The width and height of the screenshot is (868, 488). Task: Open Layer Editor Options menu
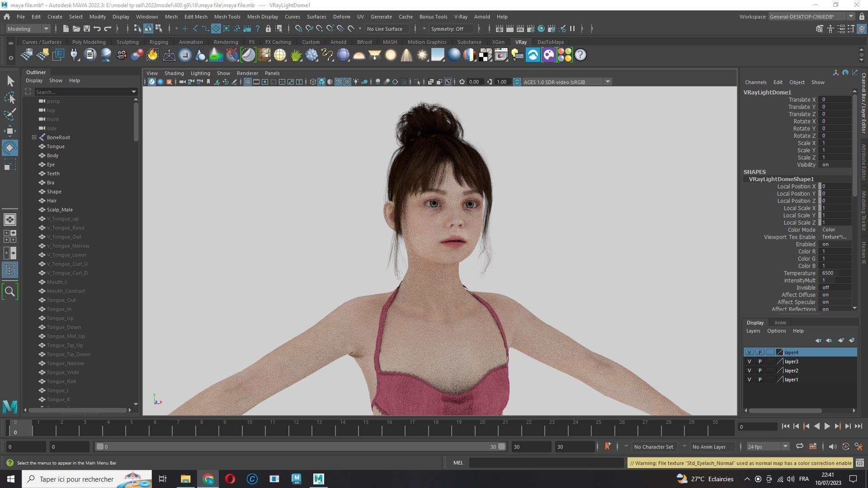click(x=776, y=331)
